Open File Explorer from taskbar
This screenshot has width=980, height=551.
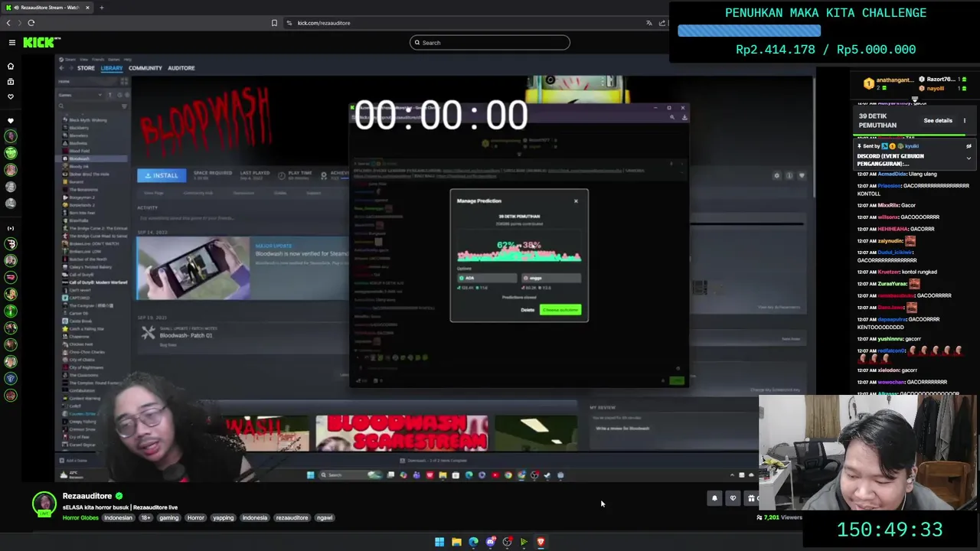[456, 542]
